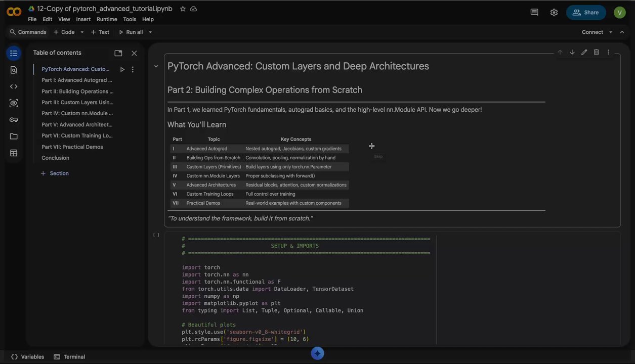Click the Share button
The image size is (635, 364).
click(586, 13)
